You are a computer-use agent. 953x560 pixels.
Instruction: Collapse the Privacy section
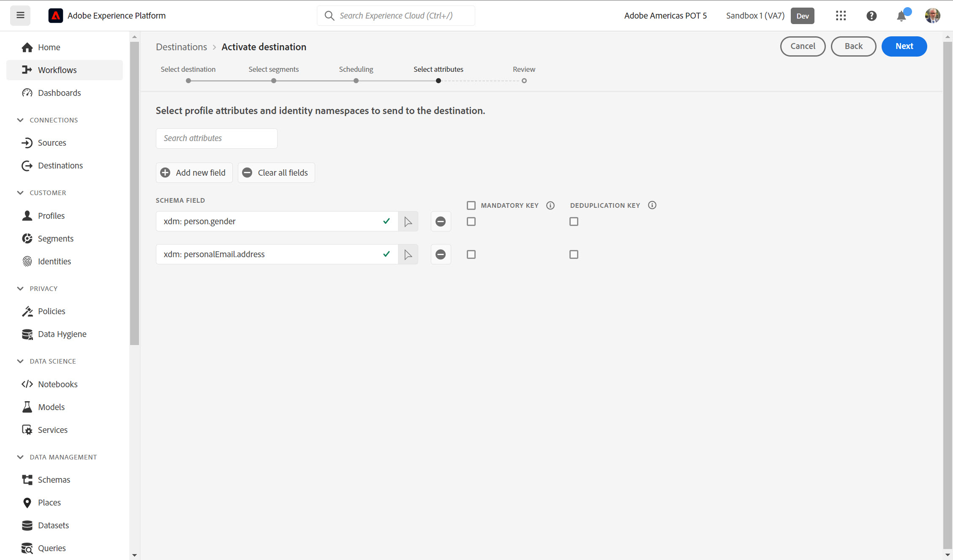click(20, 288)
